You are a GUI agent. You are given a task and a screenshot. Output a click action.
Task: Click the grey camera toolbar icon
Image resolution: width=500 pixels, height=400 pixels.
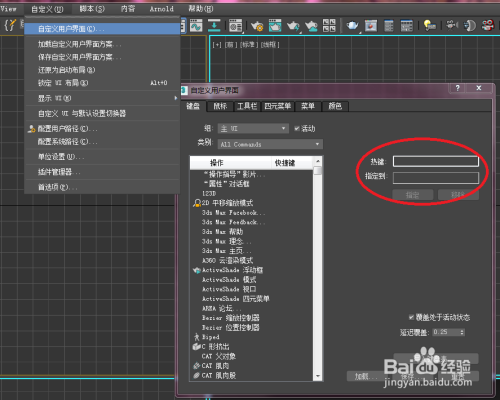pyautogui.click(x=452, y=26)
